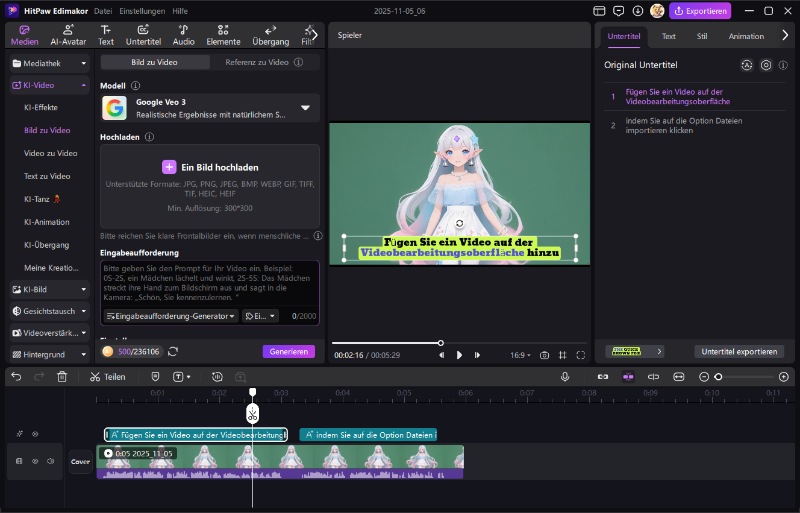Start voice recording with the microphone icon
Screen dimensions: 800x513
[565, 377]
